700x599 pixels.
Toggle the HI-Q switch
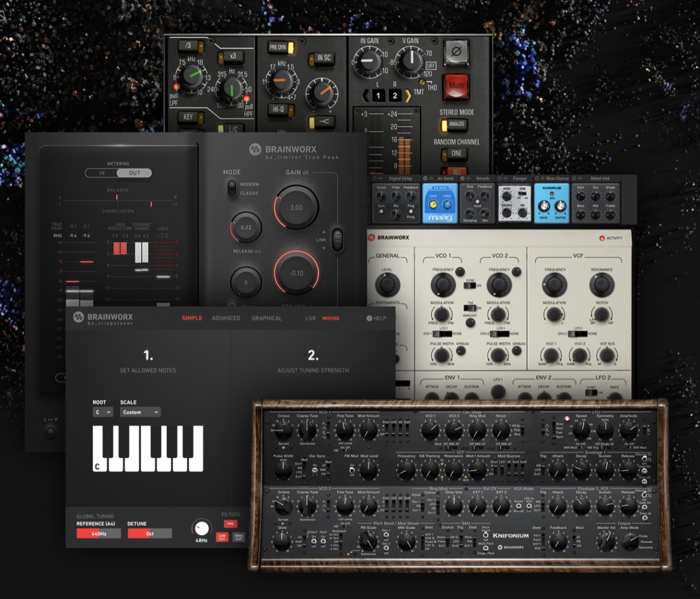(x=281, y=109)
